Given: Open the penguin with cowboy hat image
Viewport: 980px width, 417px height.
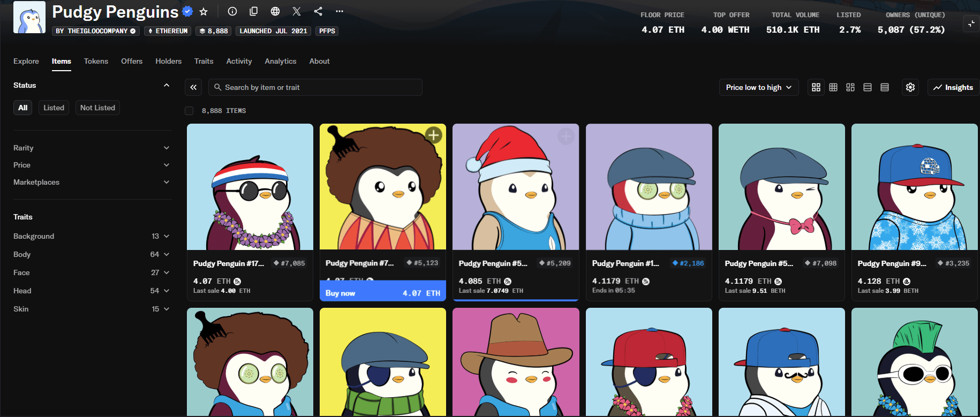Looking at the screenshot, I should (x=516, y=362).
